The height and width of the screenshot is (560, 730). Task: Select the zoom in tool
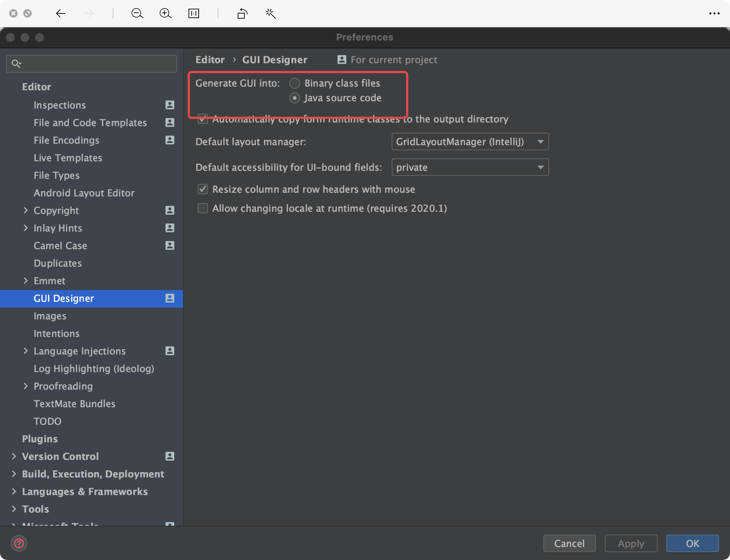click(x=165, y=13)
